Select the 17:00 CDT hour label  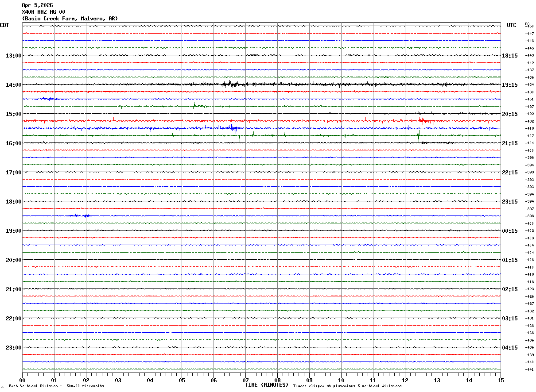(x=14, y=173)
